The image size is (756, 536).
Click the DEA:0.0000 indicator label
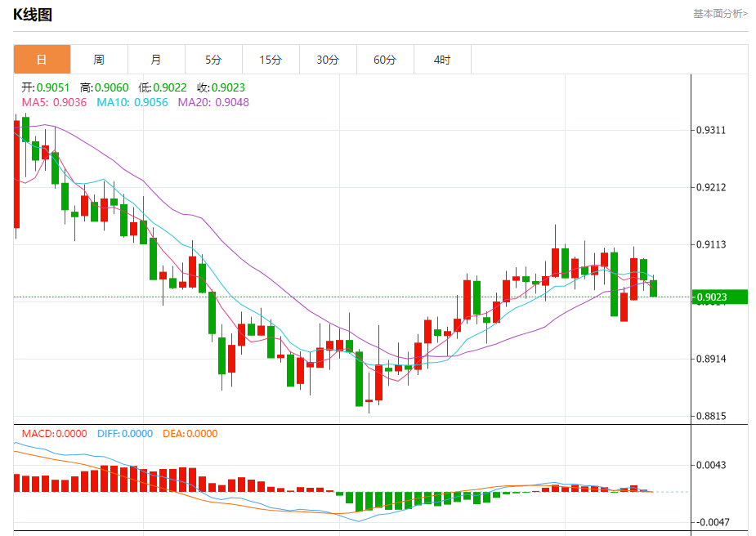(190, 433)
